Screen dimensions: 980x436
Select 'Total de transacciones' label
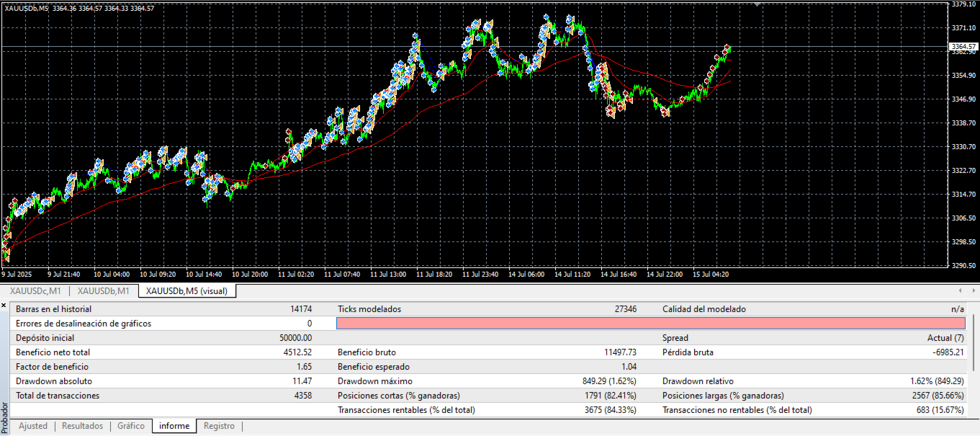click(x=58, y=396)
